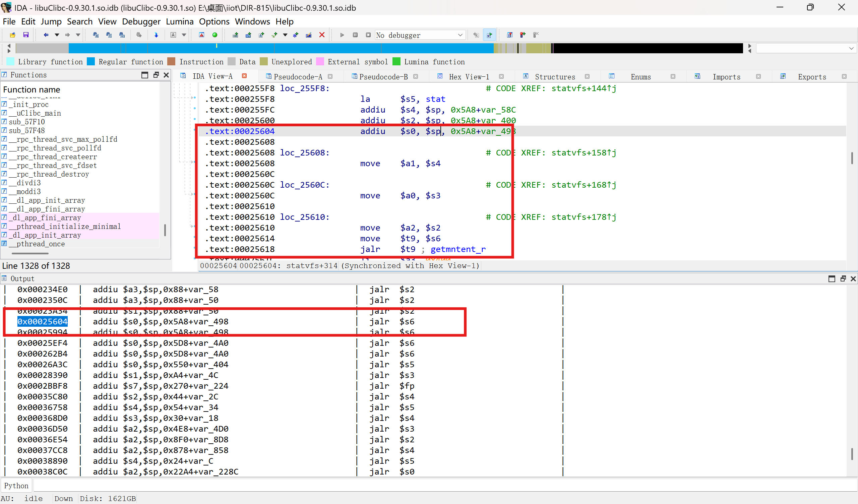This screenshot has width=858, height=504.
Task: Open the back-arrow history dropdown
Action: (57, 35)
